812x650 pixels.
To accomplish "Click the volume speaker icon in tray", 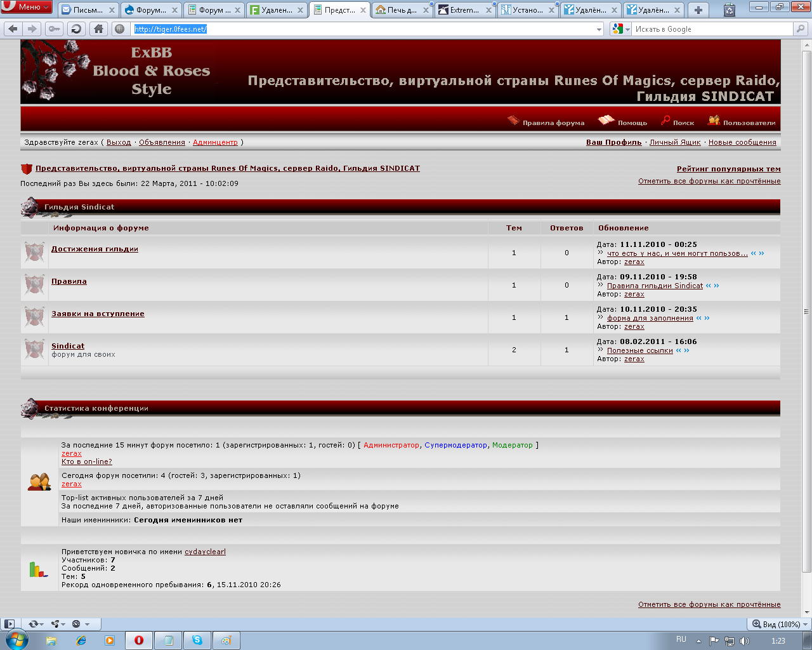I will tap(744, 641).
